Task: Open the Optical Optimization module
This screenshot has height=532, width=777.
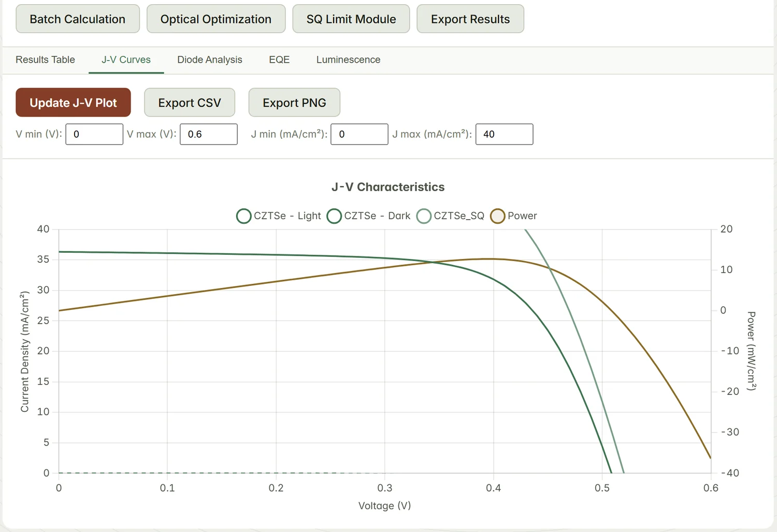Action: pos(216,19)
